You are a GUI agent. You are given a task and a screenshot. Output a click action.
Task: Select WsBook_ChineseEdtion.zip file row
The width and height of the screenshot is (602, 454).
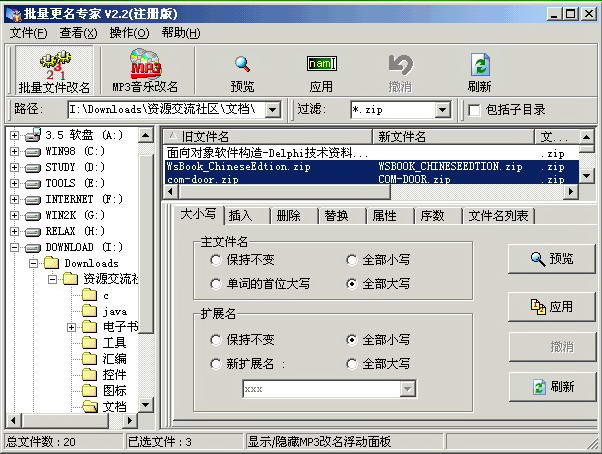(x=265, y=166)
